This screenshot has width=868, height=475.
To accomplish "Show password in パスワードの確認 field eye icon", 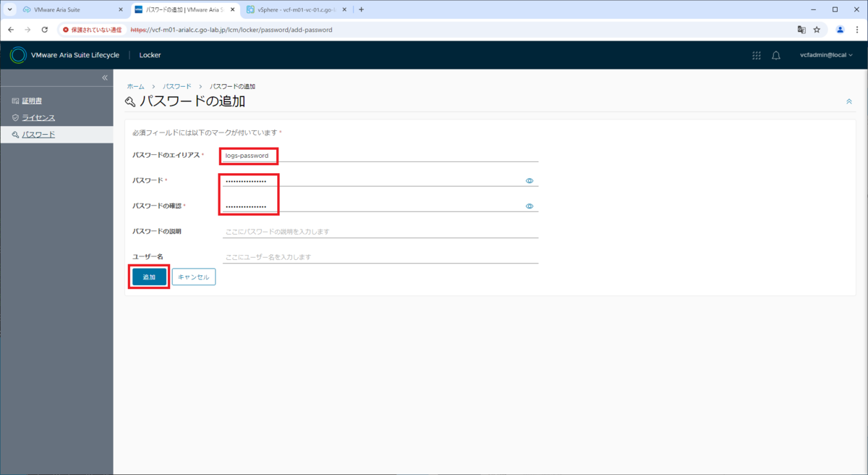I will [529, 206].
